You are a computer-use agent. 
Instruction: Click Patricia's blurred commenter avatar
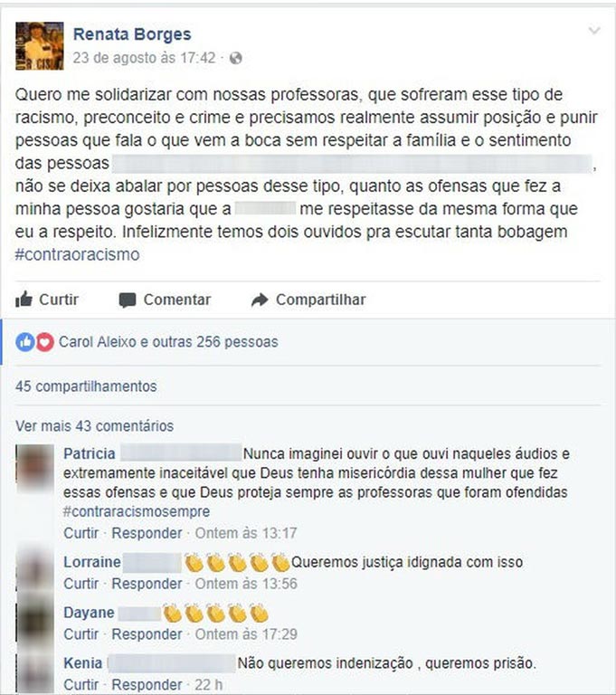[35, 468]
